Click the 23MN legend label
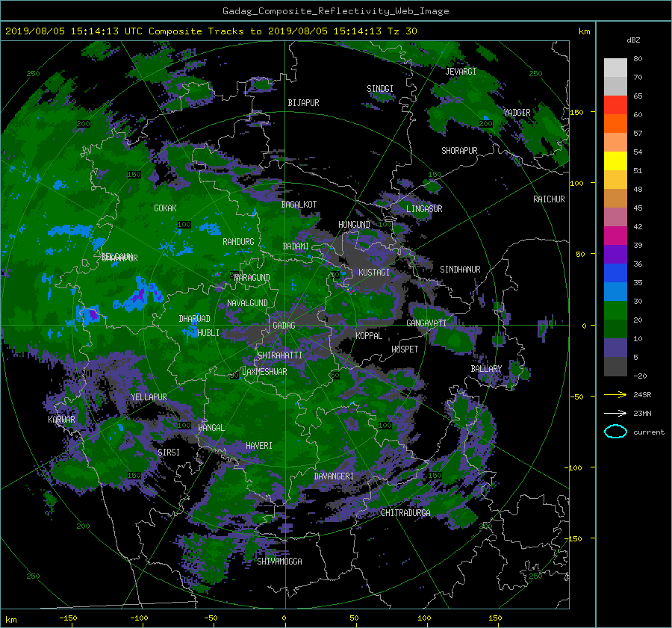Image resolution: width=672 pixels, height=628 pixels. pyautogui.click(x=642, y=414)
